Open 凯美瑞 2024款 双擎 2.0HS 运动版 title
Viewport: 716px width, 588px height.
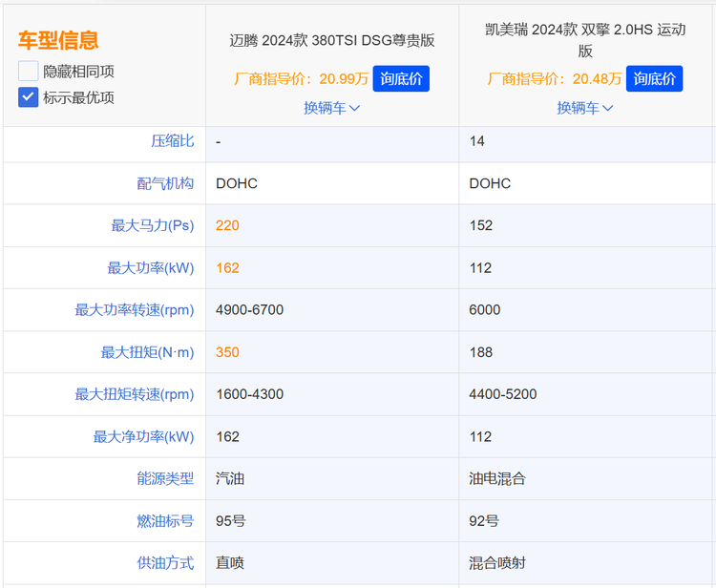pyautogui.click(x=585, y=40)
